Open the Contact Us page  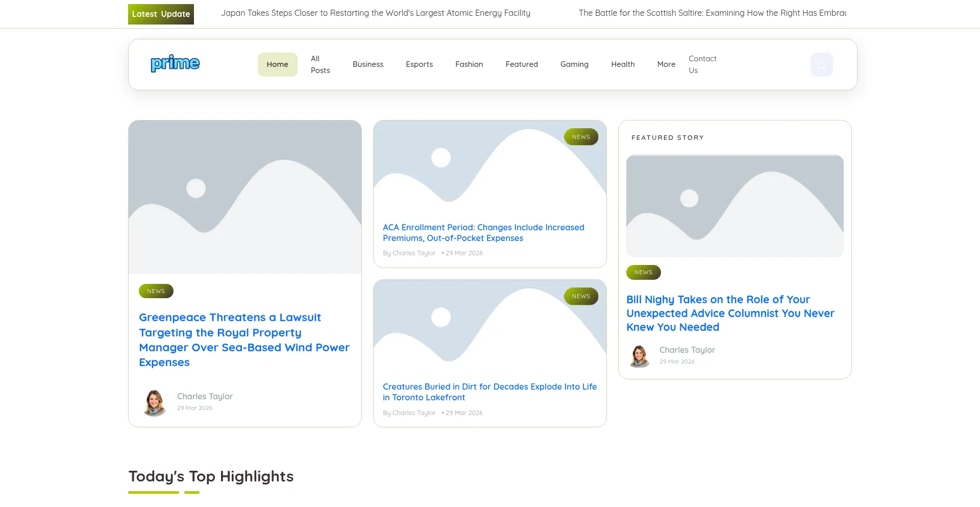pyautogui.click(x=702, y=64)
